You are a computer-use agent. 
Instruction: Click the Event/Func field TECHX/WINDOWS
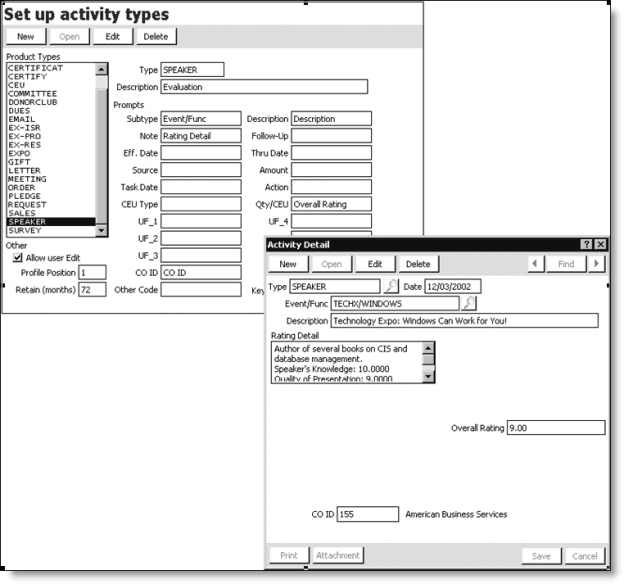(395, 304)
